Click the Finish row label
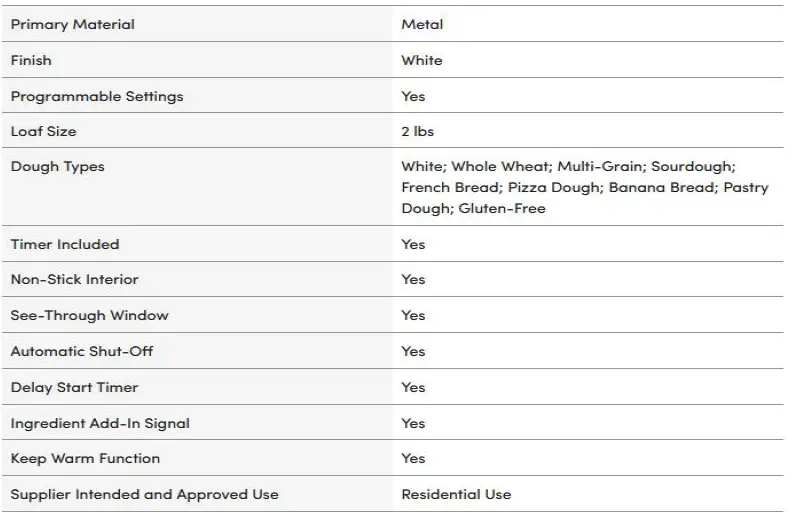This screenshot has width=801, height=516. 31,60
